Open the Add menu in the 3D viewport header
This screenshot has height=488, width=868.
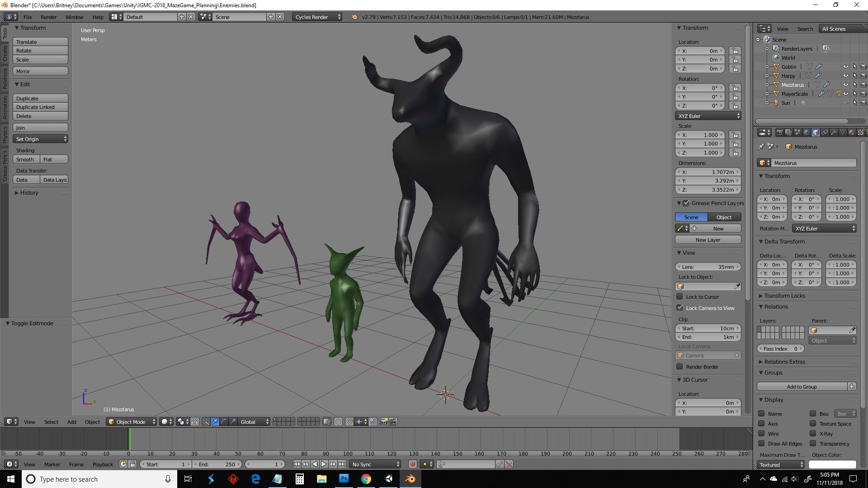coord(71,422)
